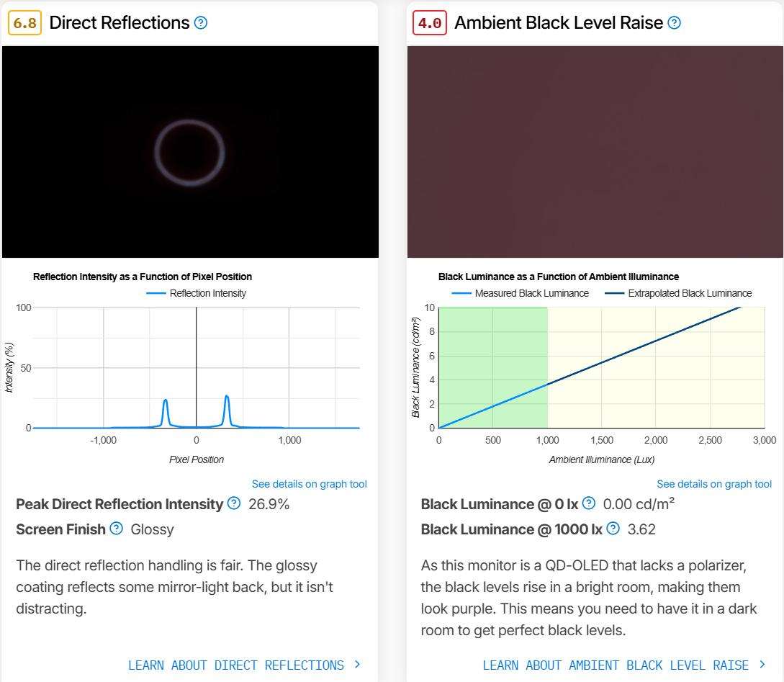Open help icon for Black Luminance @ 1000 lx
784x682 pixels.
point(613,529)
